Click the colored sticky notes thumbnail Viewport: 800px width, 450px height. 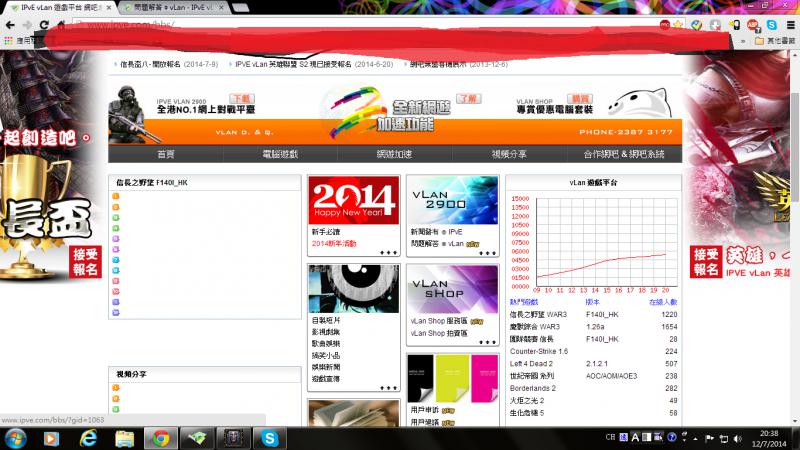coord(453,379)
